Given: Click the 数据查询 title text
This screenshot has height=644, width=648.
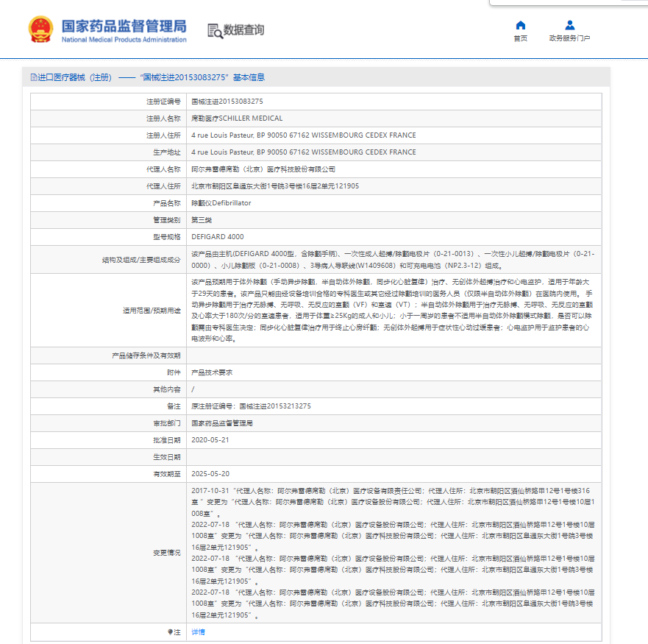Looking at the screenshot, I should click(243, 29).
